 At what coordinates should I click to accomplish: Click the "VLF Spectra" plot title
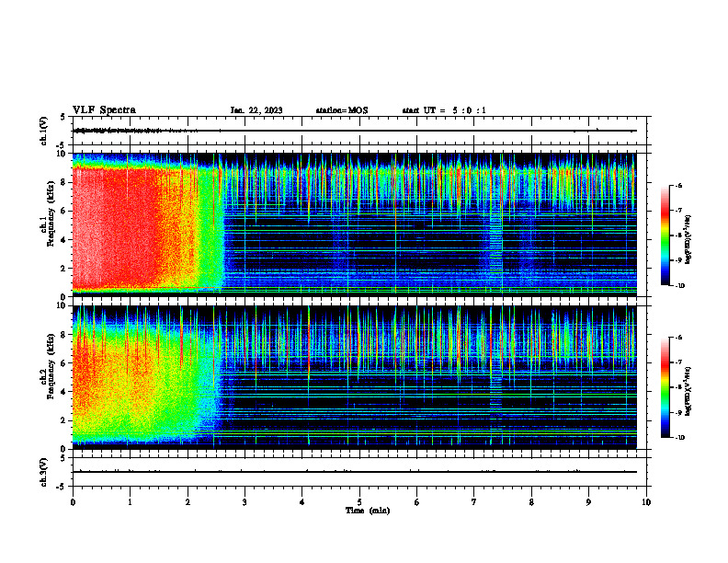pos(104,110)
